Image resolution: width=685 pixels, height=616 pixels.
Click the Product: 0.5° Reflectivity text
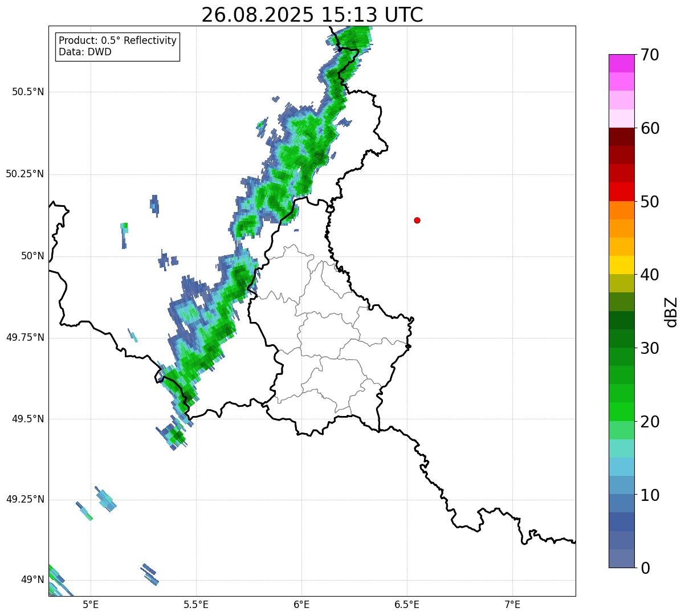coord(117,41)
